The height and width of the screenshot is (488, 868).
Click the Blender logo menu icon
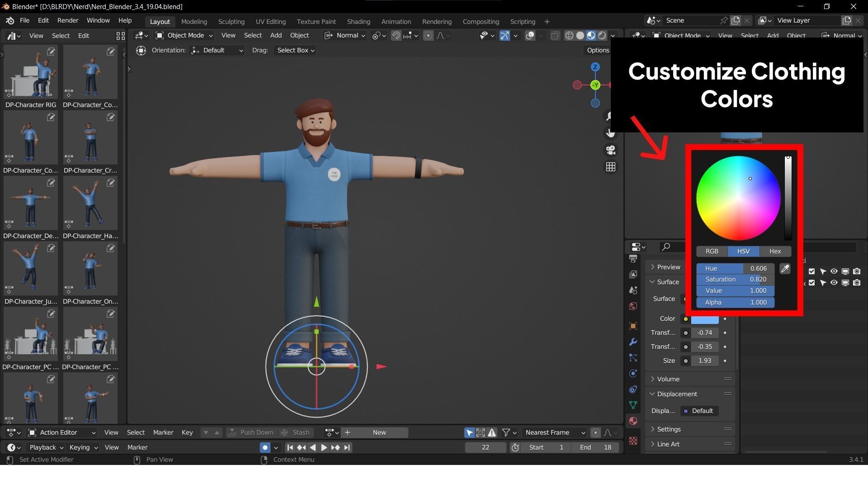pos(10,21)
